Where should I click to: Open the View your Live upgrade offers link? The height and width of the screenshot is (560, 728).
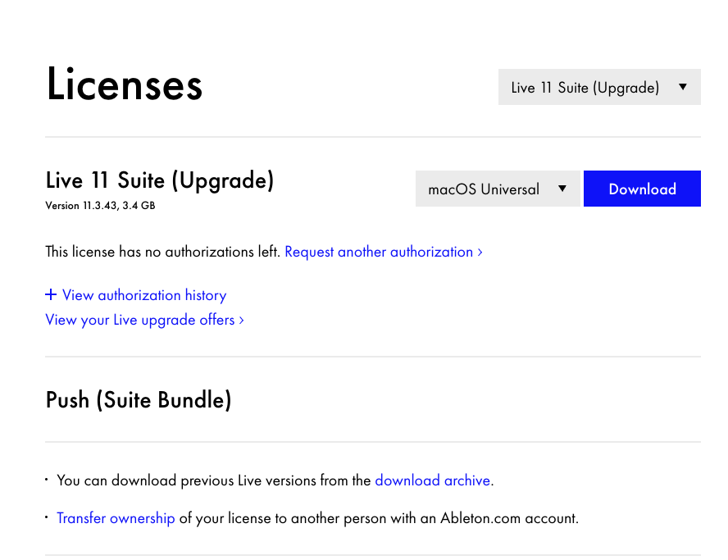click(x=140, y=320)
